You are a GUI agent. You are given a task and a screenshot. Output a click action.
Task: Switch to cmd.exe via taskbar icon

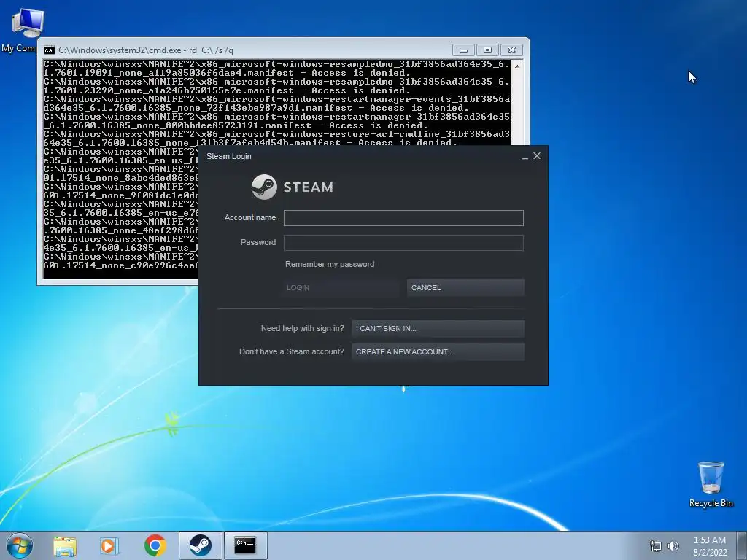point(245,545)
